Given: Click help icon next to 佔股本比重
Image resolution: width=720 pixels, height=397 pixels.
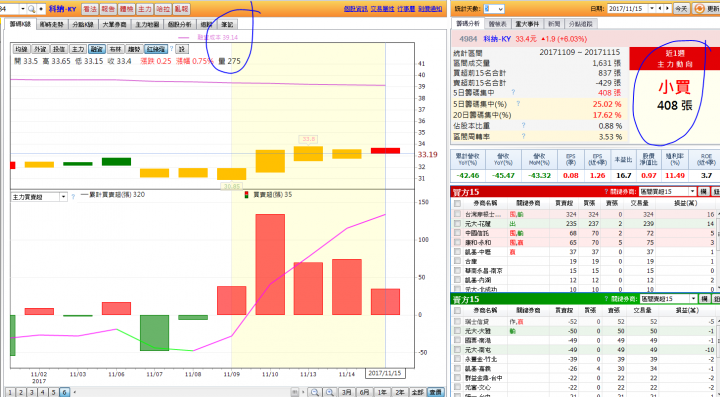Looking at the screenshot, I should (x=523, y=125).
